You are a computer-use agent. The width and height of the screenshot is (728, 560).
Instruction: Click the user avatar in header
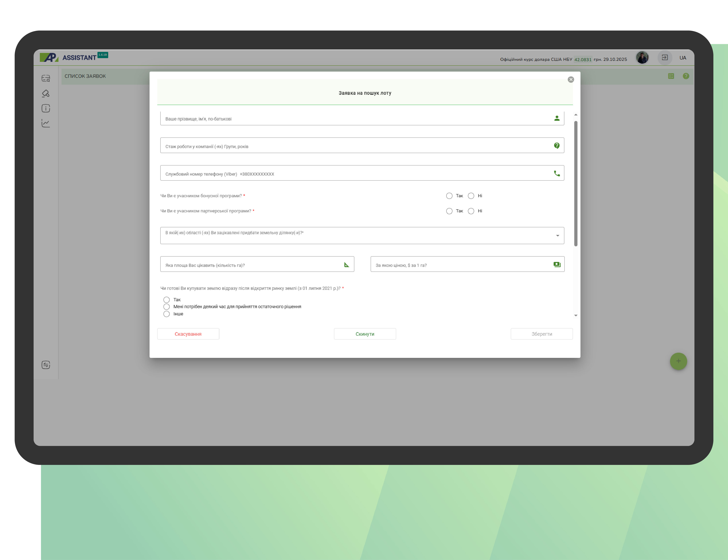tap(642, 58)
